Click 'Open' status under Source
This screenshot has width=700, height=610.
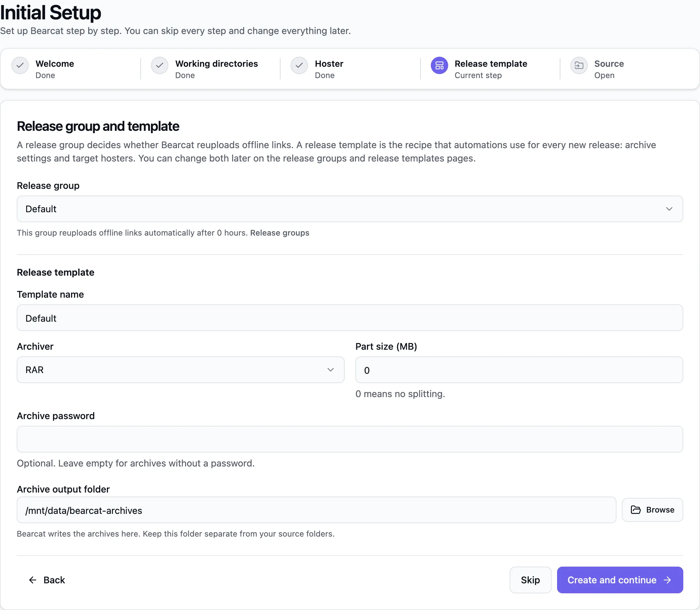click(604, 75)
